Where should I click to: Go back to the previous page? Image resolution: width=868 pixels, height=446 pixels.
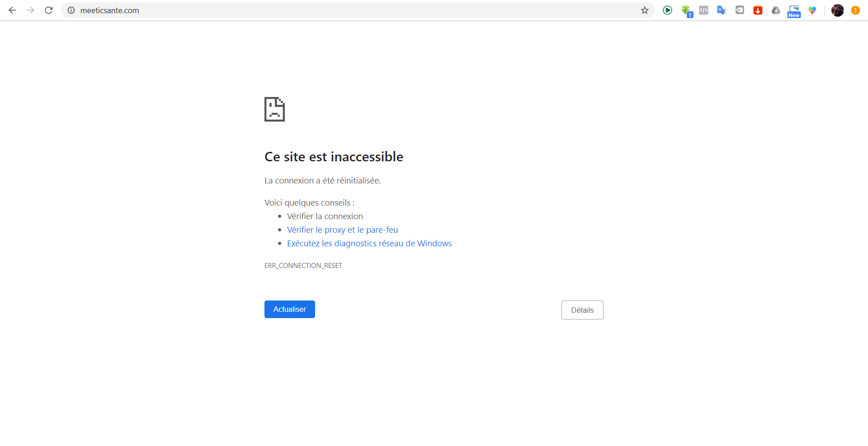[x=12, y=10]
